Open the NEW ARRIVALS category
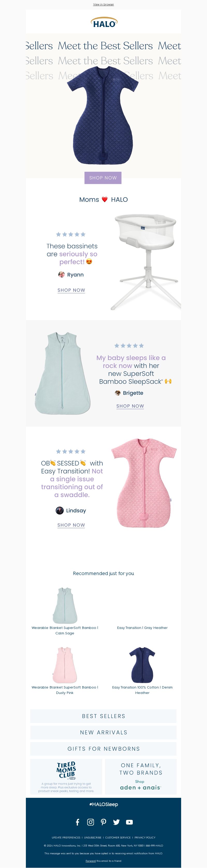The width and height of the screenshot is (207, 868). [x=103, y=732]
